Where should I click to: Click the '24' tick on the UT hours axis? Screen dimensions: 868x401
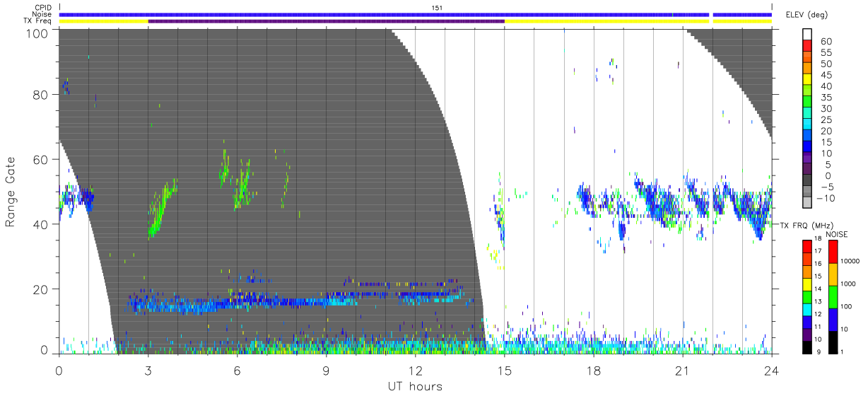click(x=771, y=370)
